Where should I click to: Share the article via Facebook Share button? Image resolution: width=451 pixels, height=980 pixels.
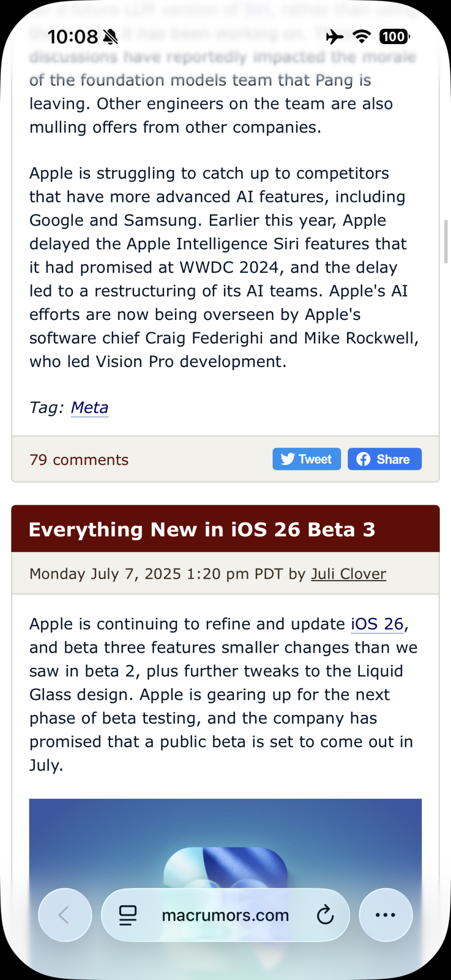click(384, 459)
